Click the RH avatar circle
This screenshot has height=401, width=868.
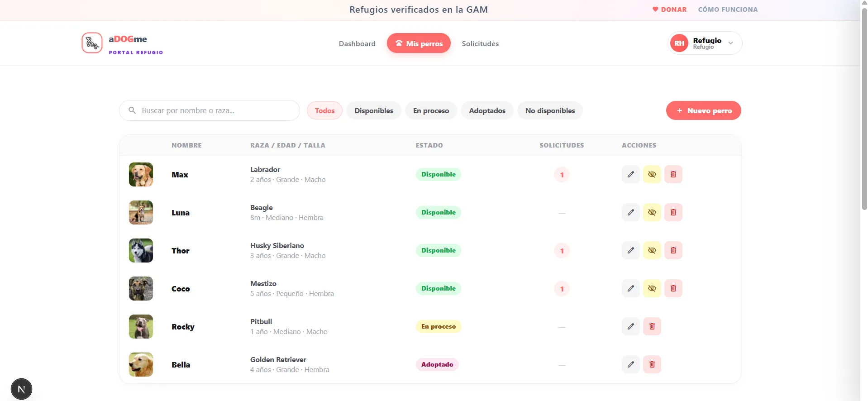679,43
